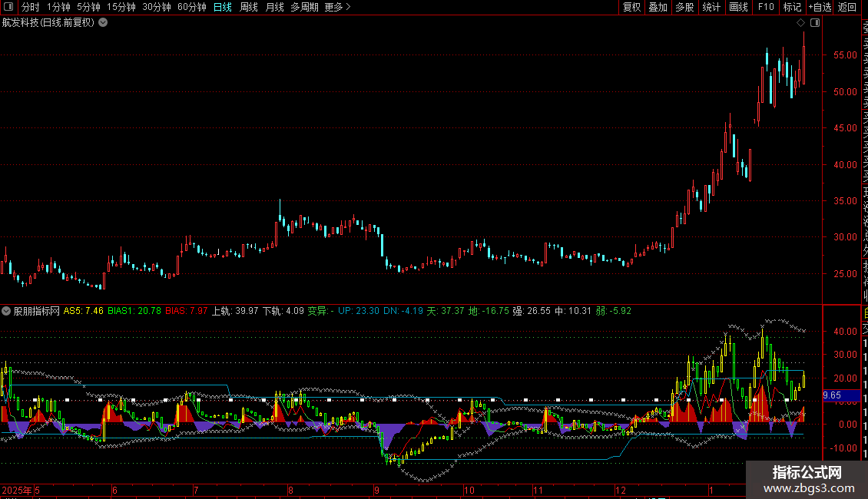Click the 返回 back button
The image size is (868, 499).
coord(847,7)
